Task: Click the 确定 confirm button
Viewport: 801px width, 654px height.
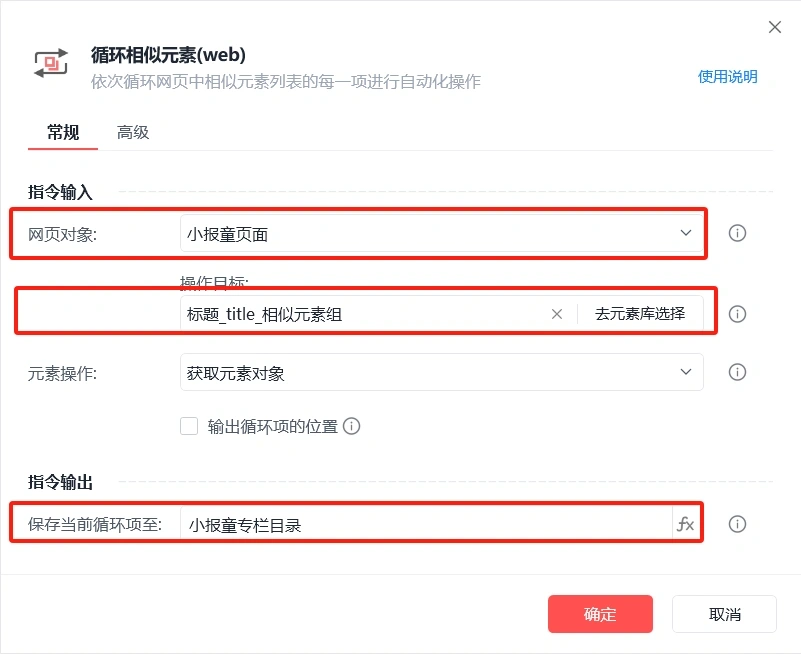Action: click(x=600, y=614)
